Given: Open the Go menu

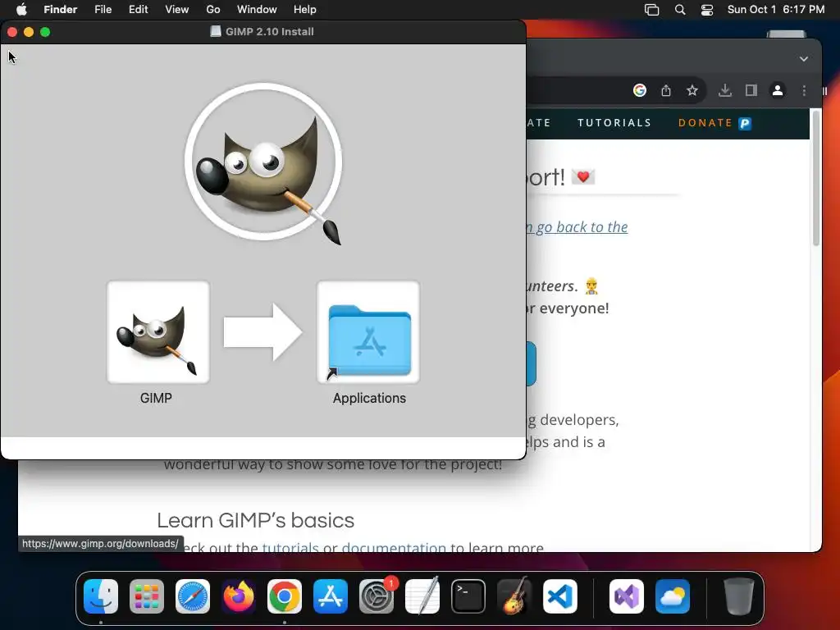Looking at the screenshot, I should coord(213,10).
